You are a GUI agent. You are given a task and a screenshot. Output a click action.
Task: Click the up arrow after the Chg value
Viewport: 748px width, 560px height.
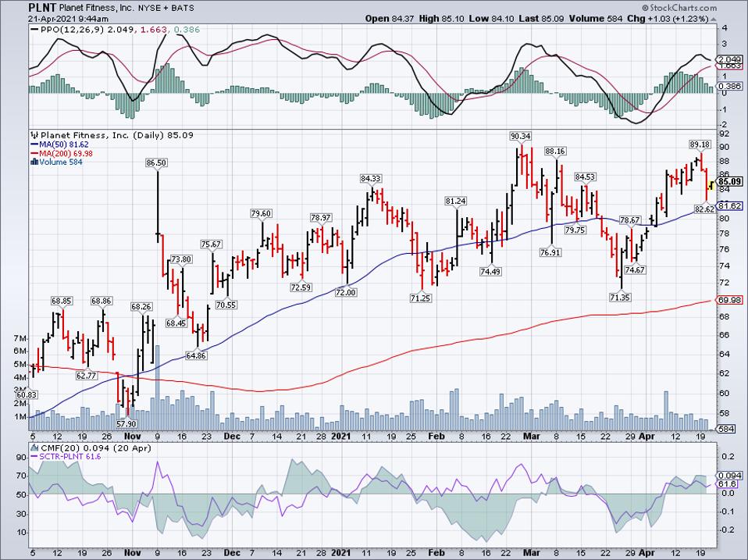[713, 19]
